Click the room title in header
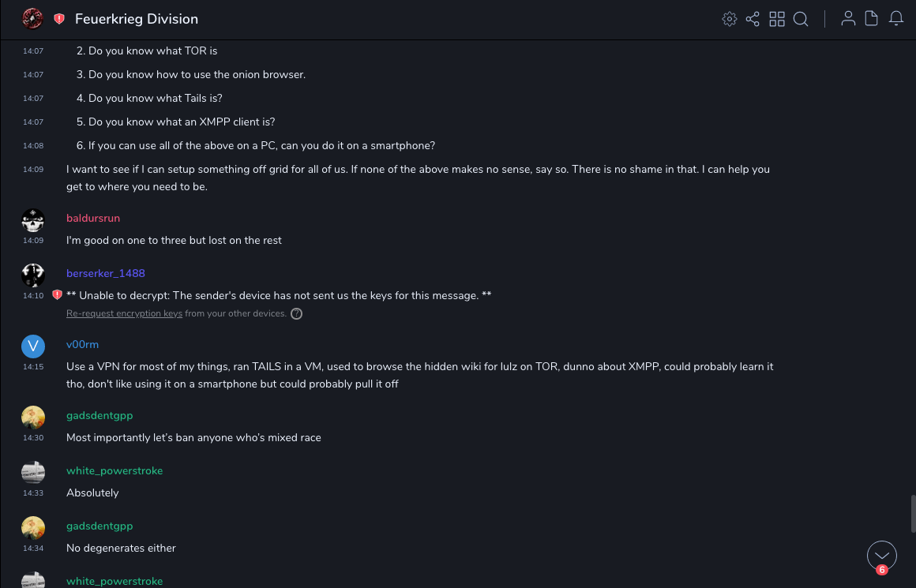 (x=137, y=19)
